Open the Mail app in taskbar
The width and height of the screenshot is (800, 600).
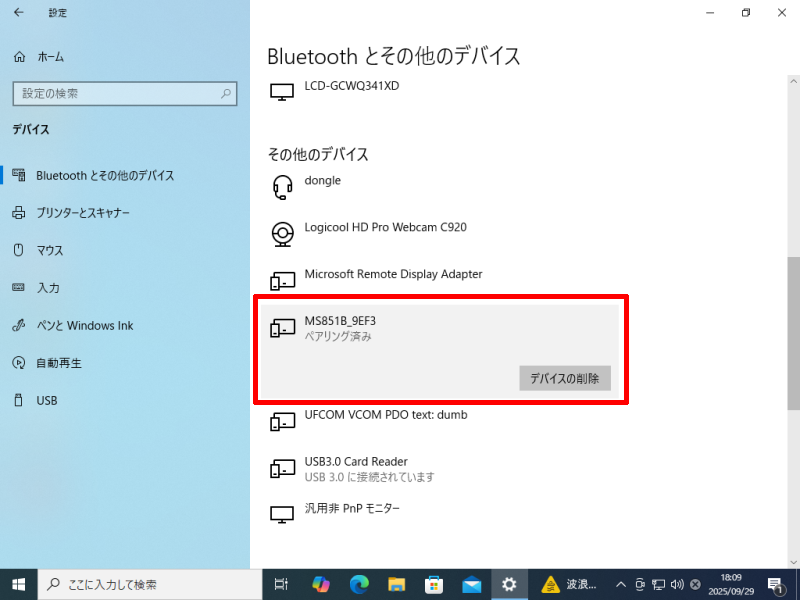[x=471, y=584]
